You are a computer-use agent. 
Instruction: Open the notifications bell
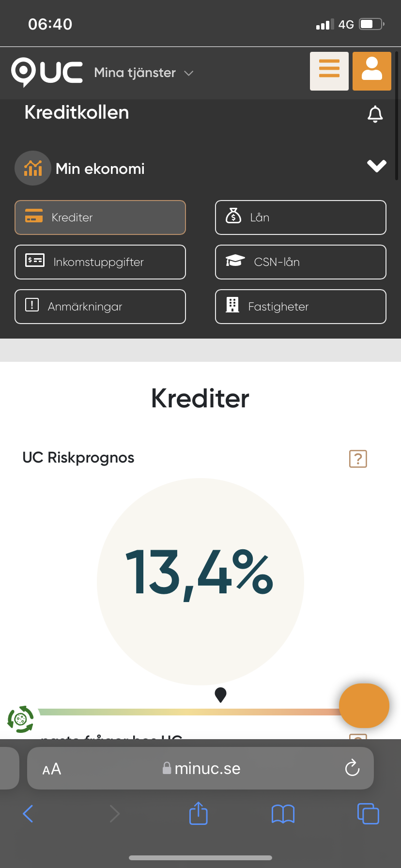coord(375,114)
